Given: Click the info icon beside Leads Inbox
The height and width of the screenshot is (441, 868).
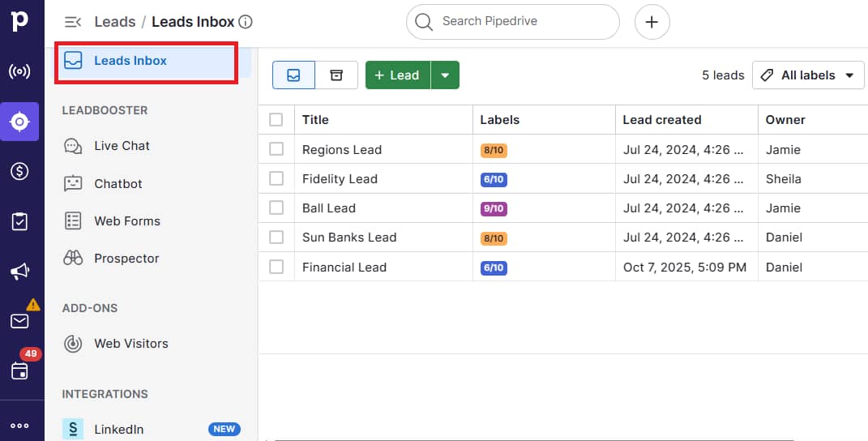Looking at the screenshot, I should (246, 22).
